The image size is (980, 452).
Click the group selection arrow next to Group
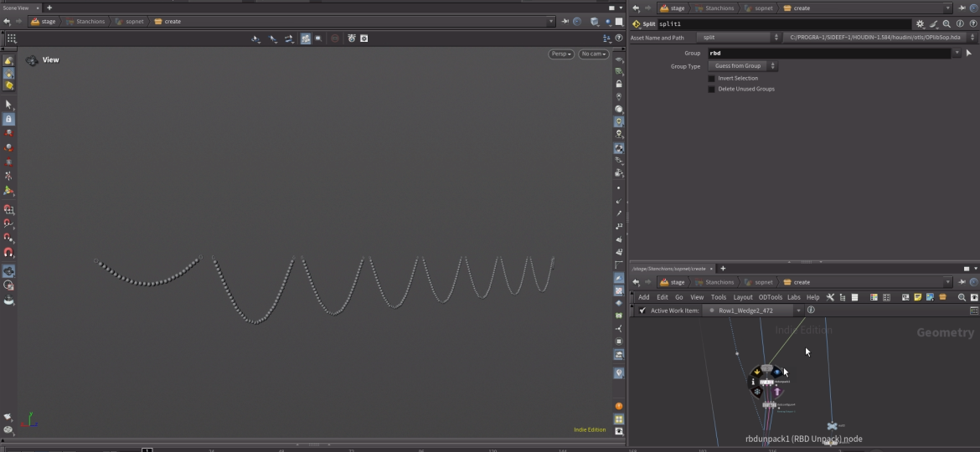(969, 53)
